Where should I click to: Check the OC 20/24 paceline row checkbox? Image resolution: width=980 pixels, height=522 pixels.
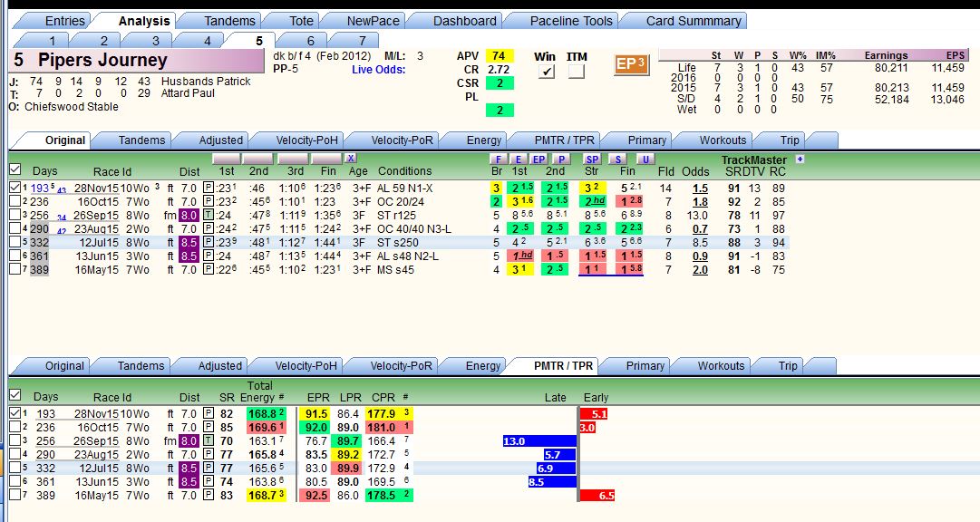[x=15, y=201]
